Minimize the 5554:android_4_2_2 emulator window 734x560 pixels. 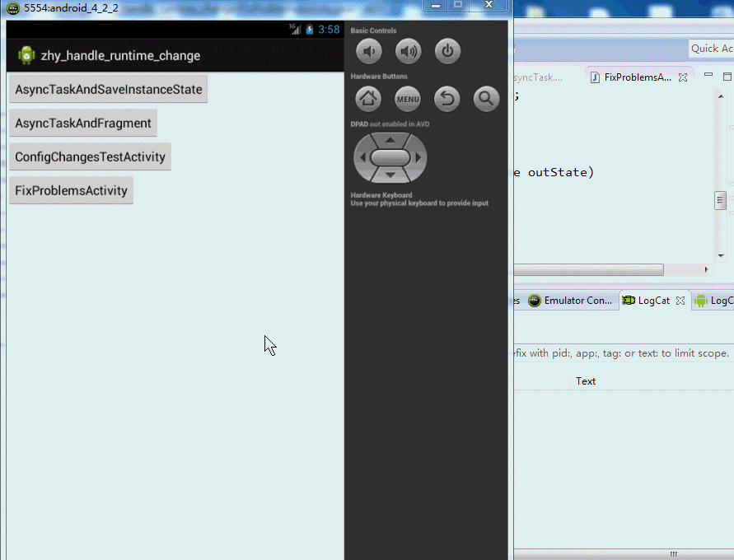pyautogui.click(x=436, y=5)
